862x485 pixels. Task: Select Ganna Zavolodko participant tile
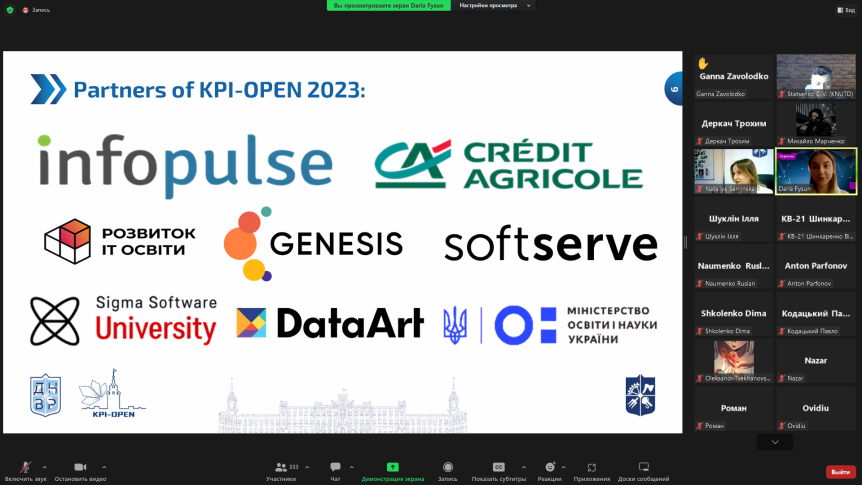coord(733,76)
